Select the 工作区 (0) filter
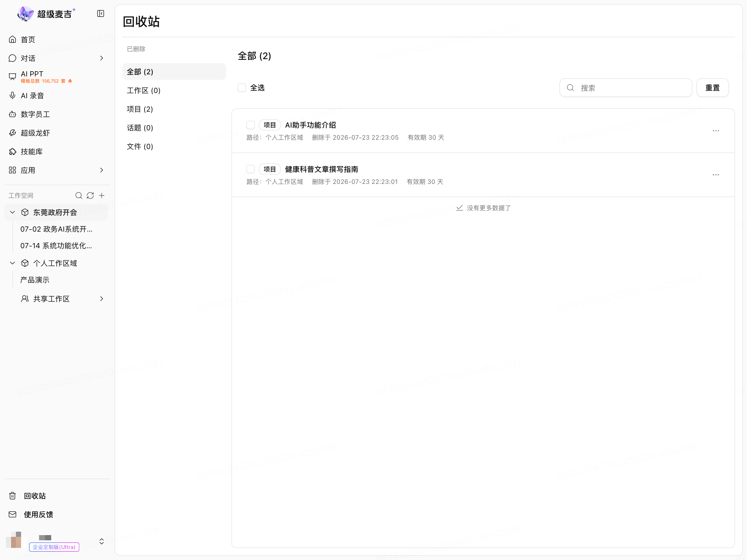 [x=174, y=90]
